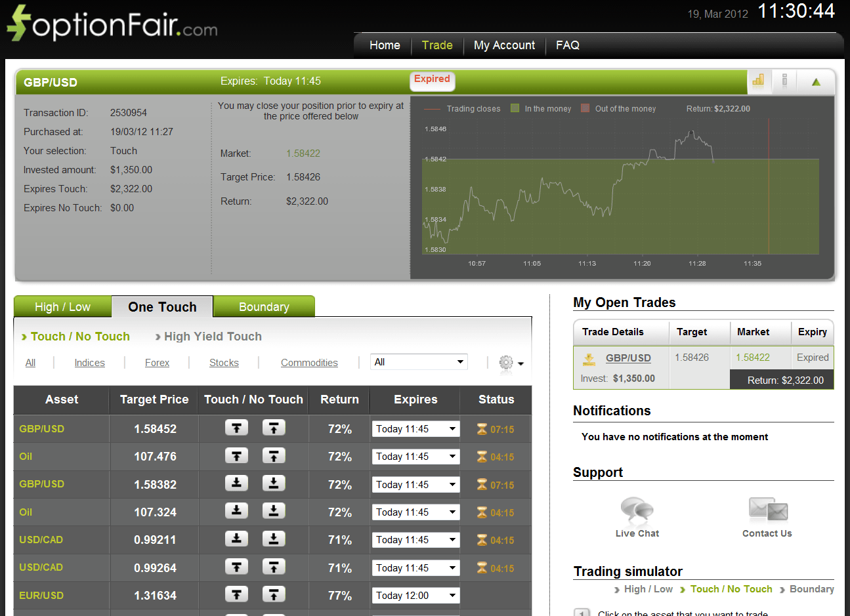Select No Touch down arrow for USD/CAD 0.99211
The height and width of the screenshot is (616, 850).
pyautogui.click(x=274, y=539)
